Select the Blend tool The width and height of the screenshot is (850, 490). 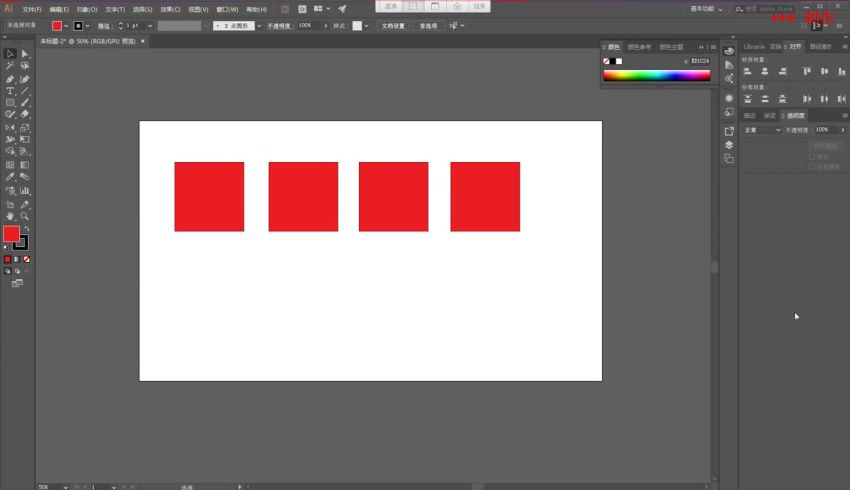[24, 177]
